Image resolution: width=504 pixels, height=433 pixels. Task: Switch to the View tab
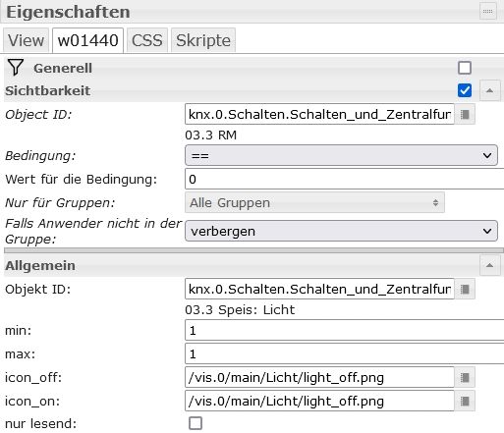pyautogui.click(x=26, y=40)
